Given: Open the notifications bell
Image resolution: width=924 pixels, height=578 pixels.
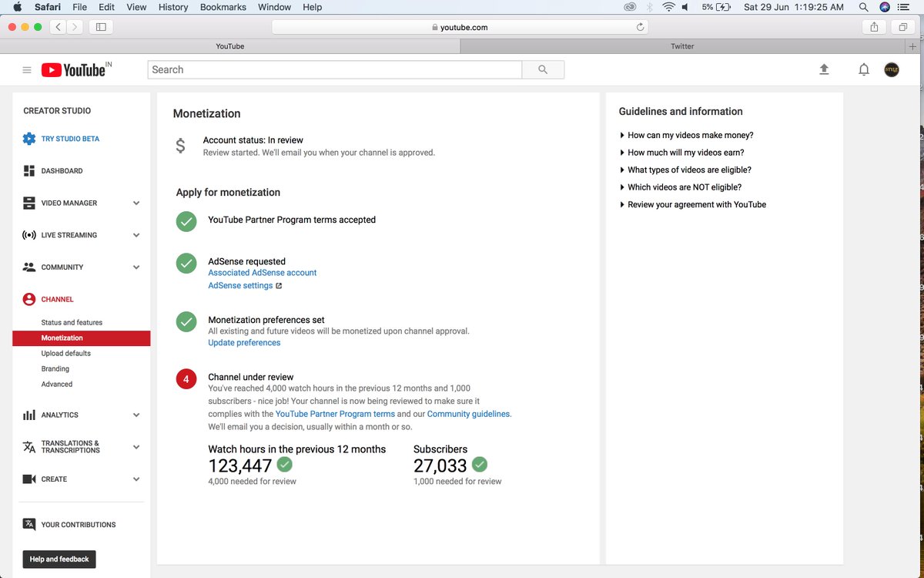Looking at the screenshot, I should [x=864, y=69].
